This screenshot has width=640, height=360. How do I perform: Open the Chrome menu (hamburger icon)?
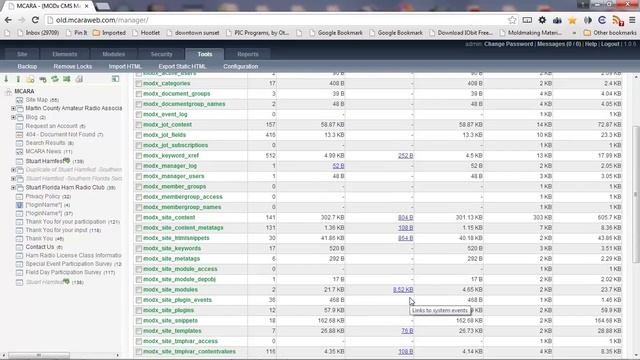(632, 20)
